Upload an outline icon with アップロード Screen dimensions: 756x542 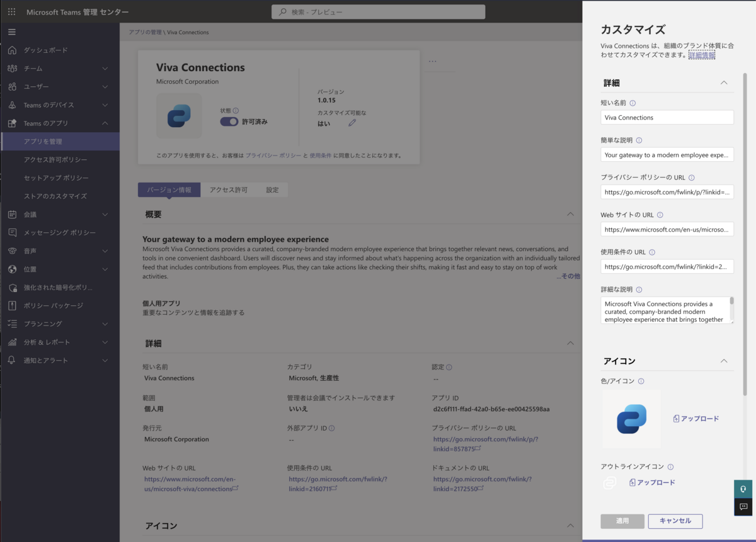[x=652, y=483]
